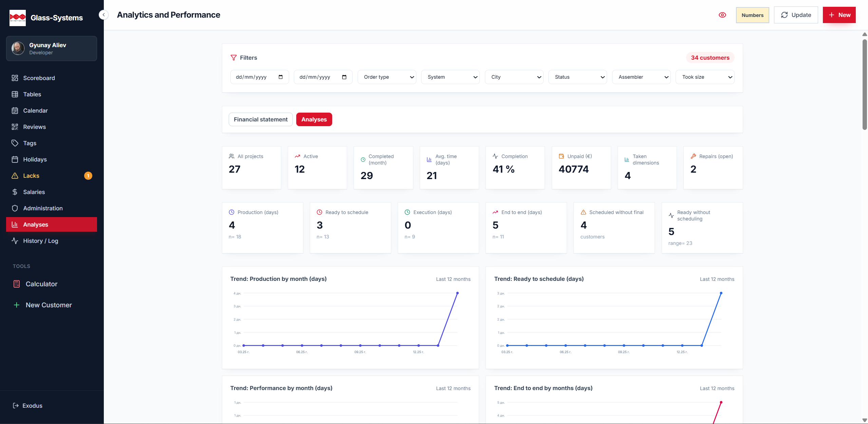Select Tags in the sidebar
The height and width of the screenshot is (424, 868).
[30, 143]
